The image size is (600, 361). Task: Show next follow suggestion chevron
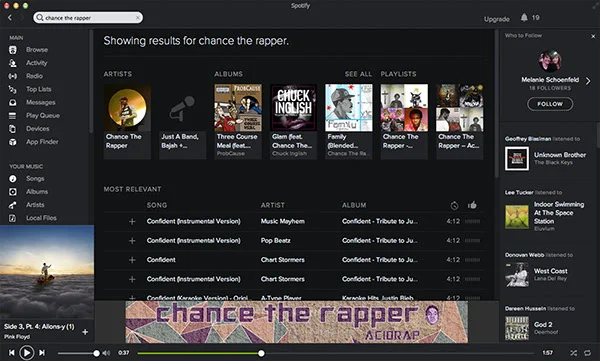tap(588, 81)
